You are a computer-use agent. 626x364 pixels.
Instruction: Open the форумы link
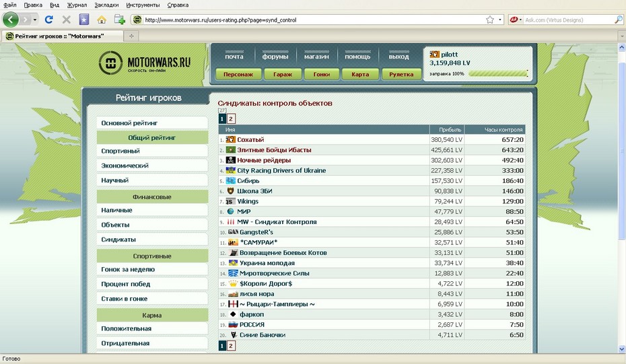pos(275,57)
